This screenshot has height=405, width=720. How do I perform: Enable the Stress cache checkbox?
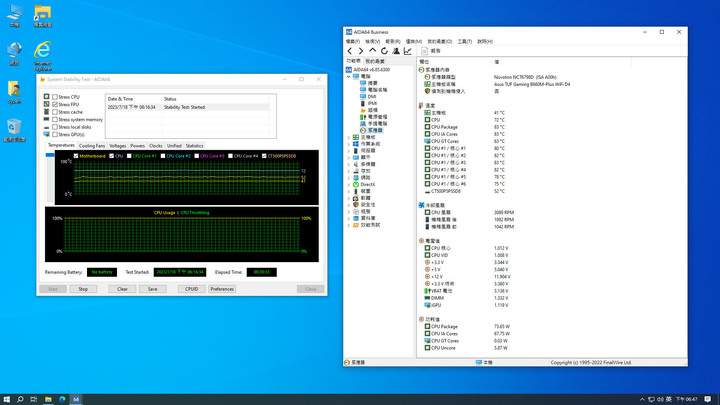(55, 112)
